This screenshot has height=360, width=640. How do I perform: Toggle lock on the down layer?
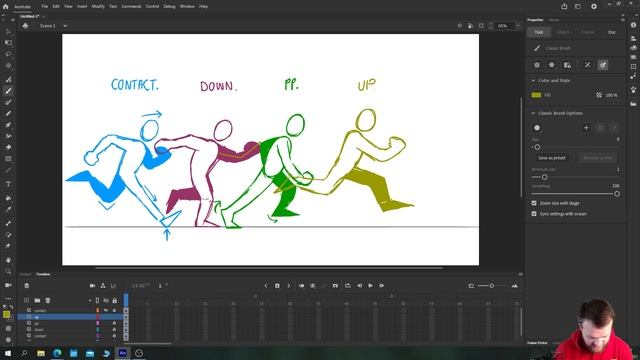pyautogui.click(x=114, y=329)
